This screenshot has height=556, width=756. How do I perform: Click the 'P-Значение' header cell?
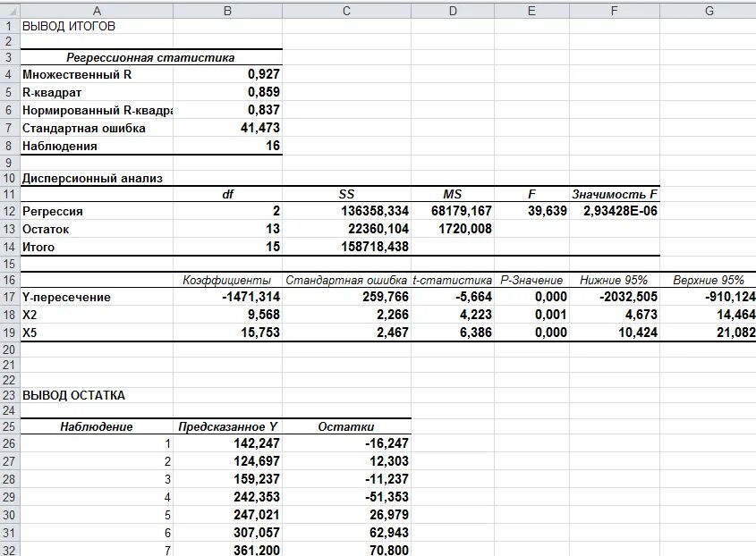tap(531, 280)
